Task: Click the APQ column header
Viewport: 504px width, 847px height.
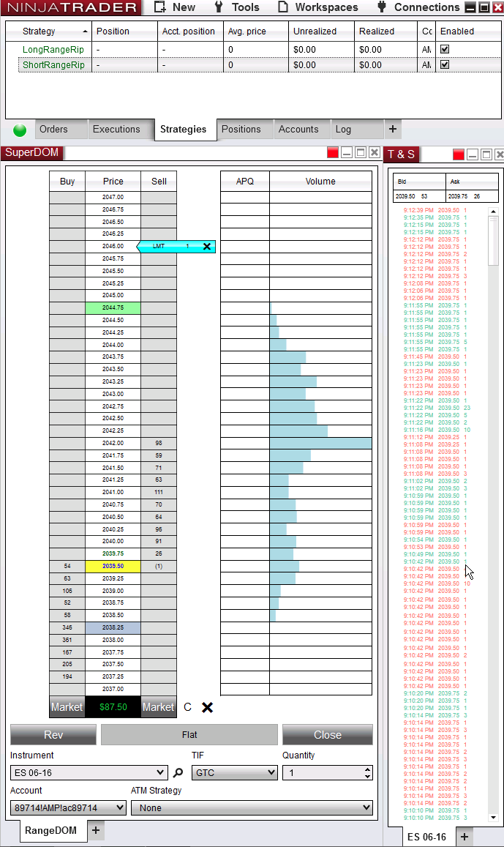Action: (x=245, y=182)
